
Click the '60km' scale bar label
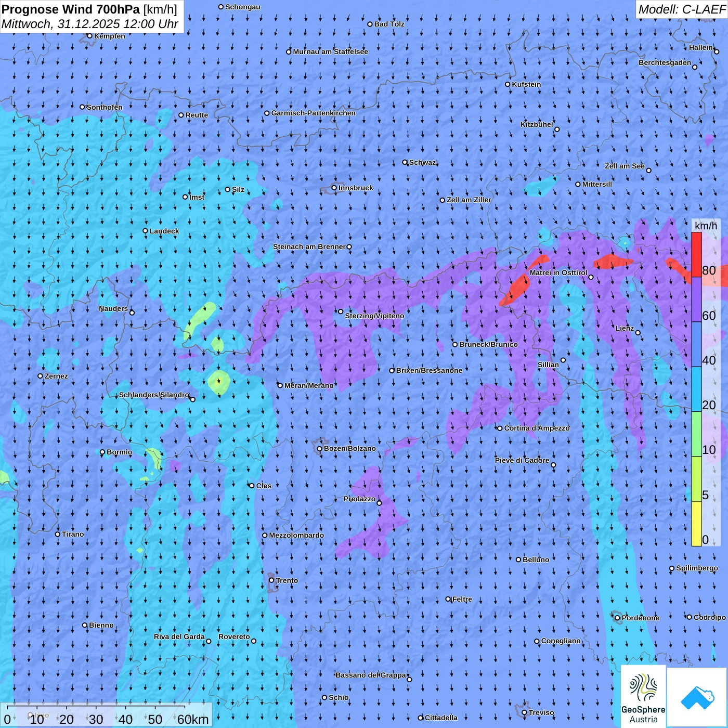(x=193, y=719)
